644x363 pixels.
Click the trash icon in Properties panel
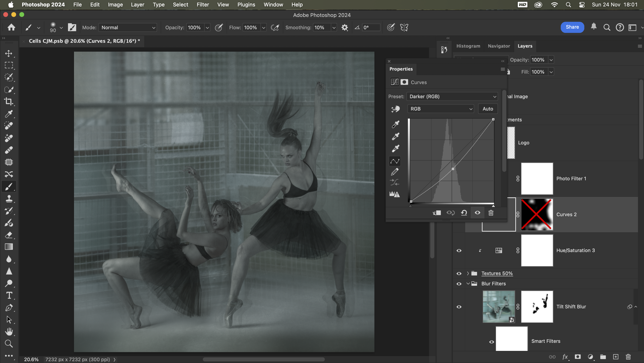[491, 213]
